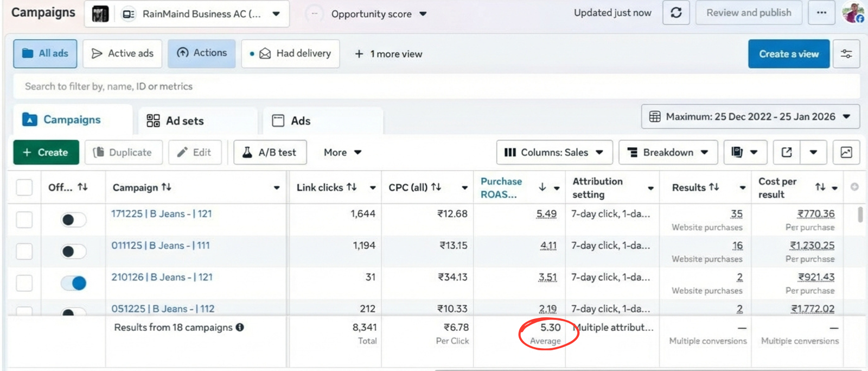Viewport: 868px width, 371px height.
Task: Click the export share icon button
Action: 787,152
